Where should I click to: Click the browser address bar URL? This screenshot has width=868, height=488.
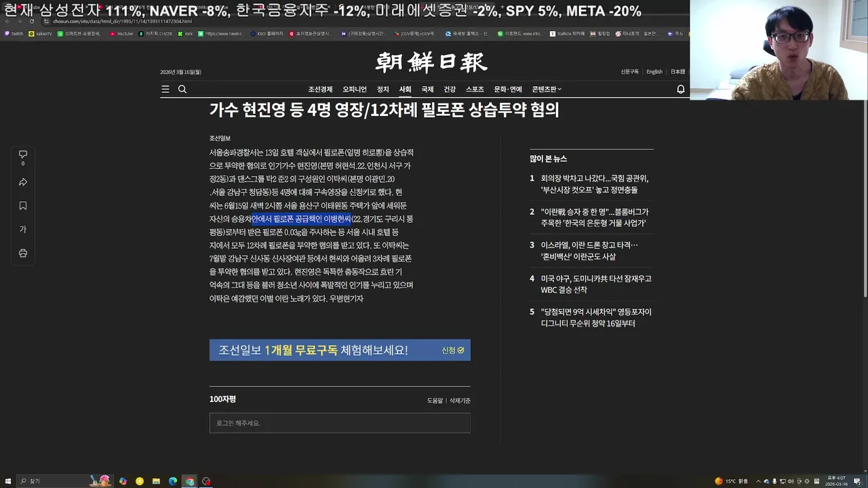(x=122, y=21)
